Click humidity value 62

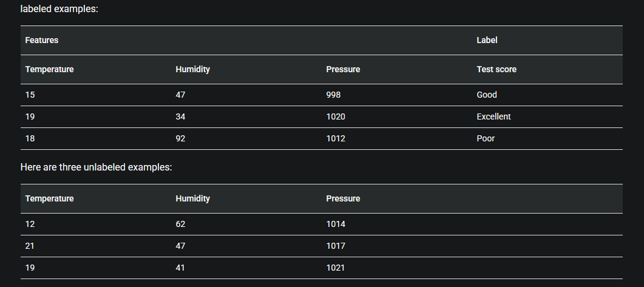246,224
